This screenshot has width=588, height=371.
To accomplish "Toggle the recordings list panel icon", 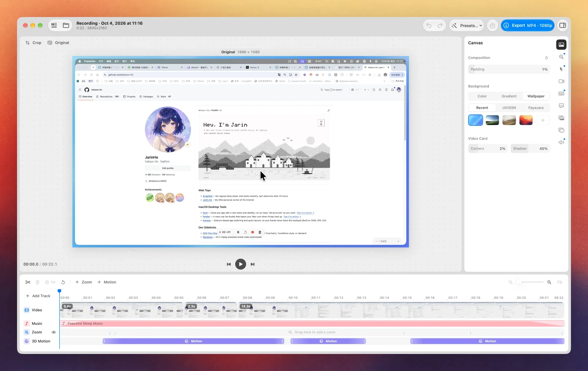I will [x=54, y=26].
